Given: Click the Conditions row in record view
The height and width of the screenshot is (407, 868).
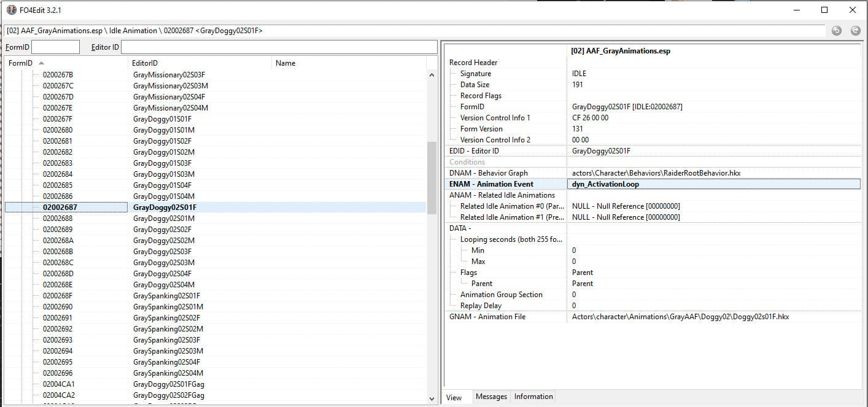Looking at the screenshot, I should coord(653,162).
